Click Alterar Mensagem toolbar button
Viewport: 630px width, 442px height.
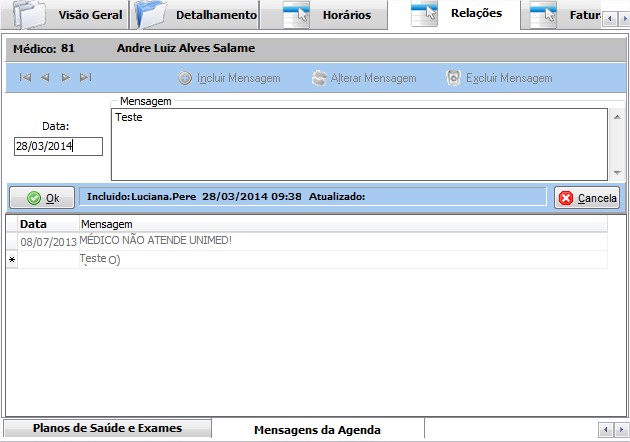coord(364,78)
